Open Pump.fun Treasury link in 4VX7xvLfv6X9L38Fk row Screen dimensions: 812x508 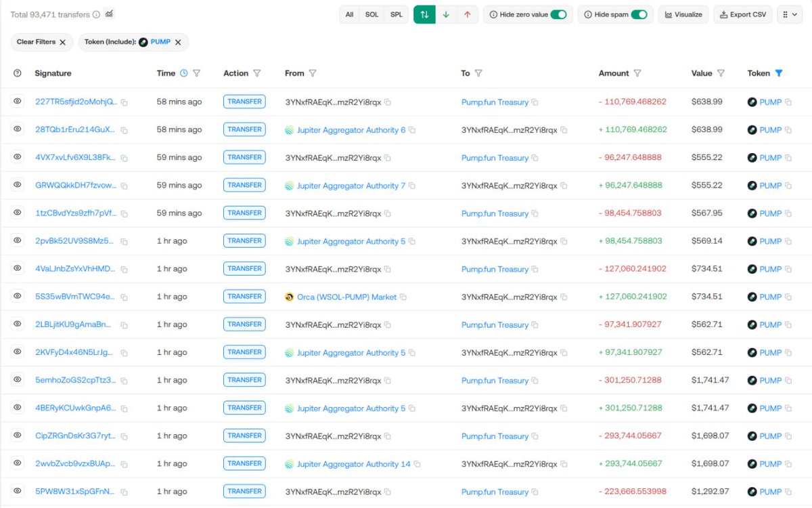coord(495,158)
